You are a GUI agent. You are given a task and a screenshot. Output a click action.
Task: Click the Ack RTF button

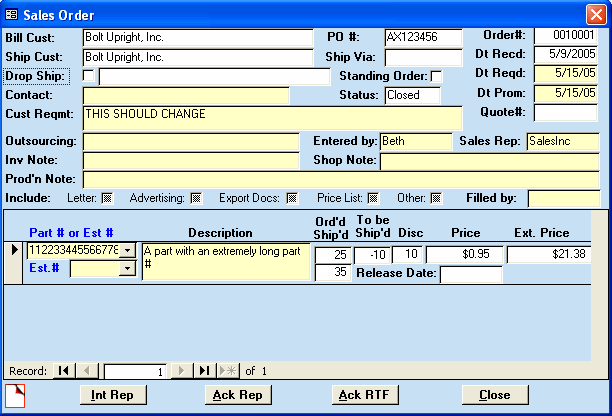366,395
